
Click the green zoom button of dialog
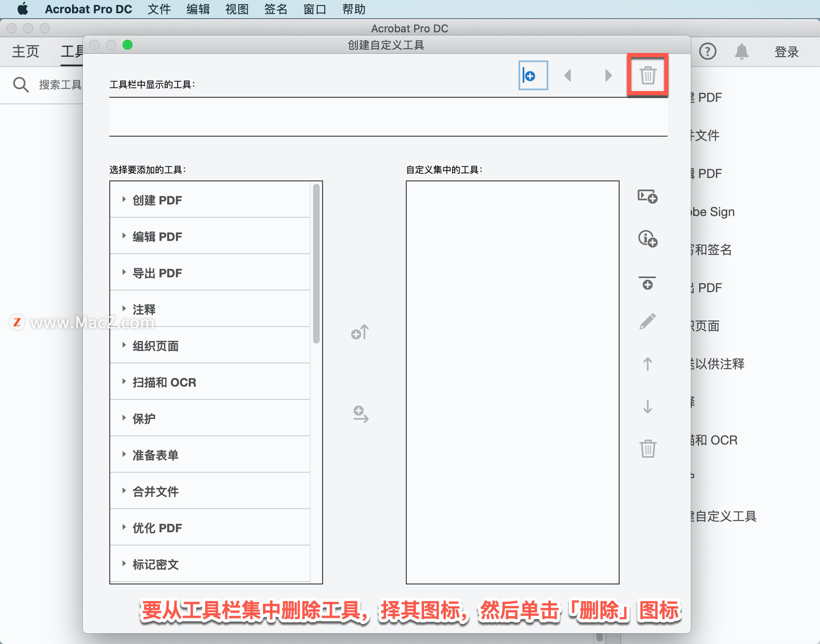(x=127, y=45)
